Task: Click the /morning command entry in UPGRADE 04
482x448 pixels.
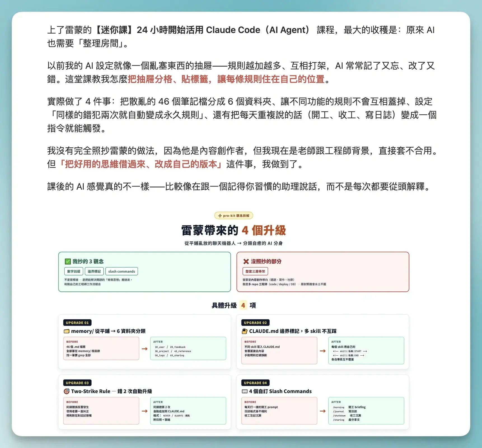Action: (338, 407)
